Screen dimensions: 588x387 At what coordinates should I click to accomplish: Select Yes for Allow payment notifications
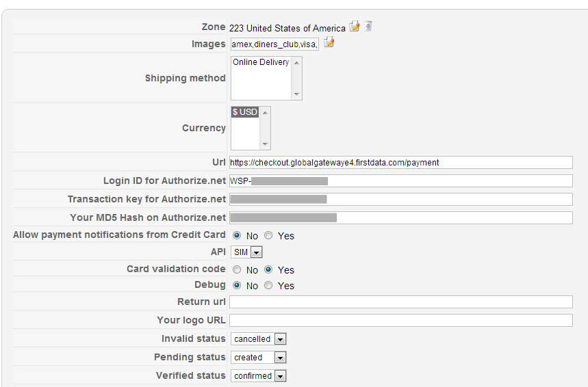268,236
